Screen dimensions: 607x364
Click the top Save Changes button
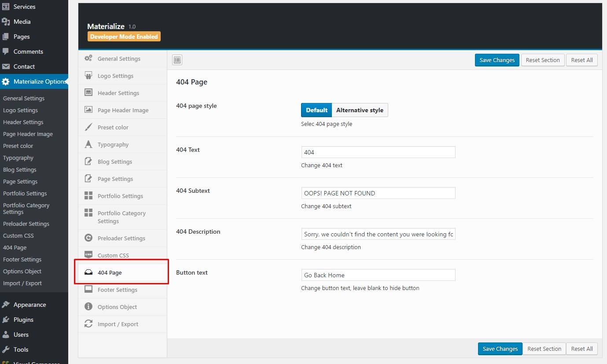[x=497, y=60]
